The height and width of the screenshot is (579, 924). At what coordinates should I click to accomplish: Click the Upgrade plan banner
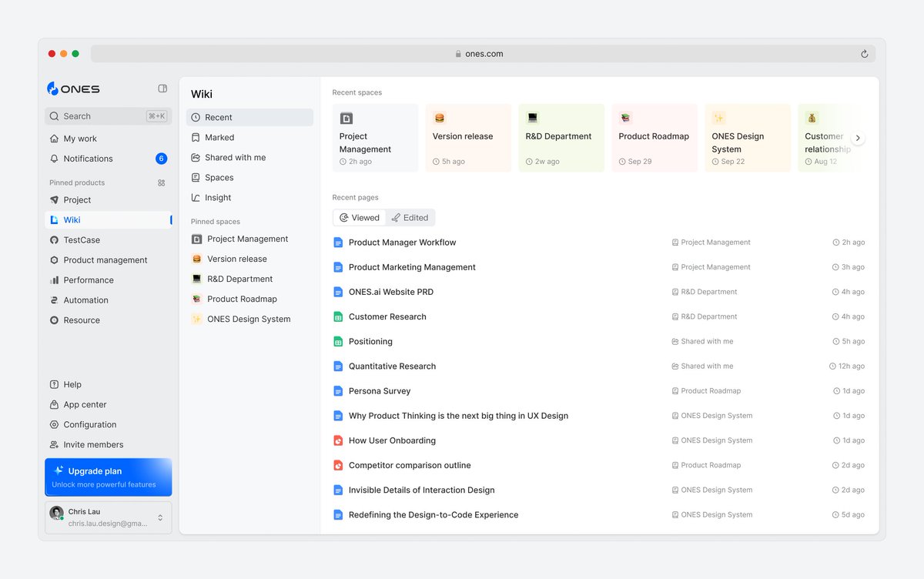109,477
